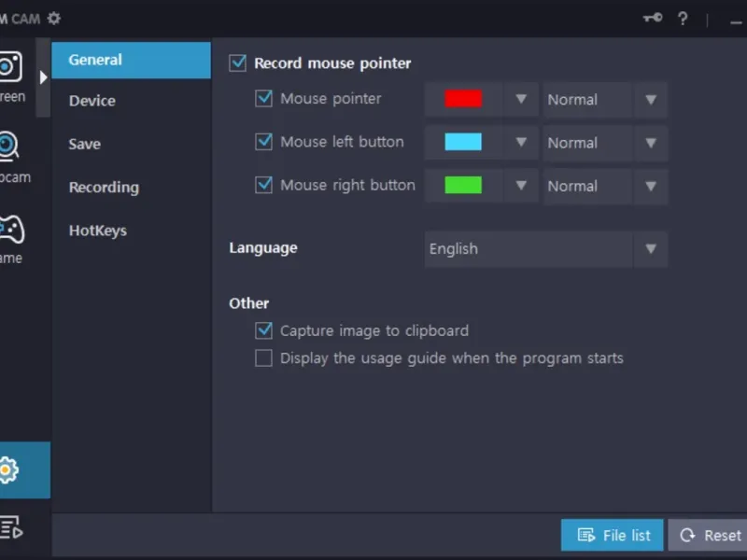Click the Other section heading

248,303
